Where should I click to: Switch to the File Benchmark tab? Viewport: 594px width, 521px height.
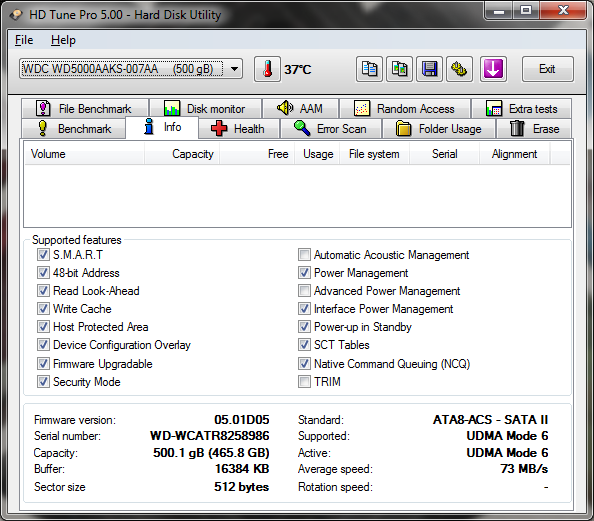(x=85, y=109)
